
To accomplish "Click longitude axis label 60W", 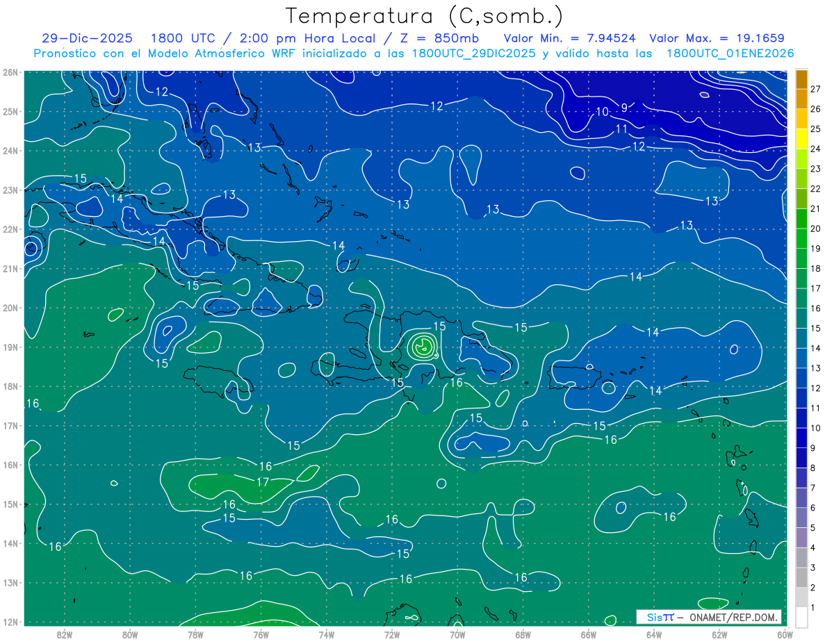I will [x=785, y=634].
